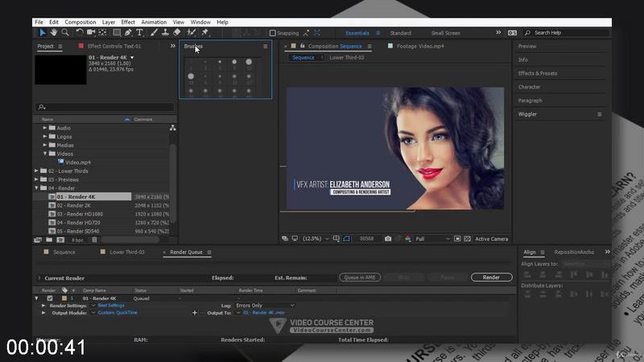Screen dimensions: 644x362
Task: Click the snapshot camera icon in the viewer
Action: pos(388,238)
